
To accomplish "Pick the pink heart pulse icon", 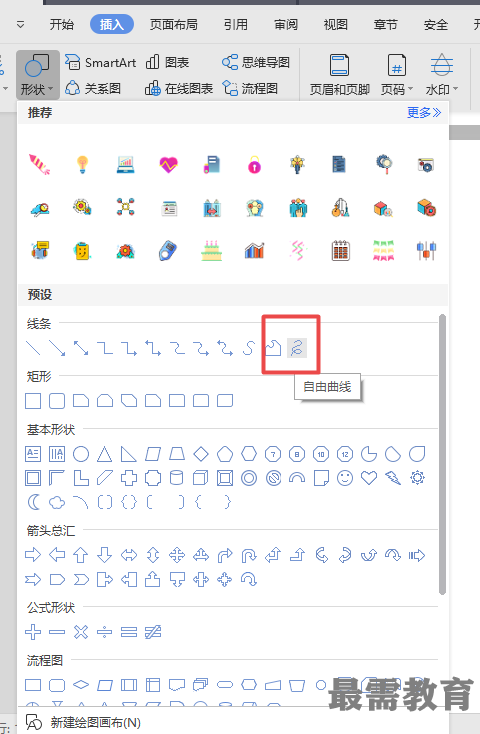I will click(169, 164).
